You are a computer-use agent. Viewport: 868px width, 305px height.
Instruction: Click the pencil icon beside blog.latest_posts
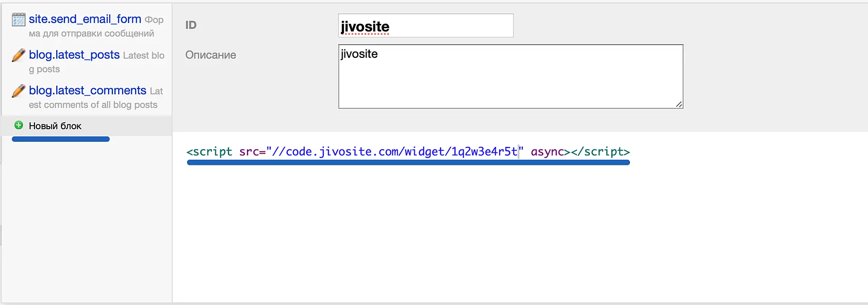(x=19, y=55)
